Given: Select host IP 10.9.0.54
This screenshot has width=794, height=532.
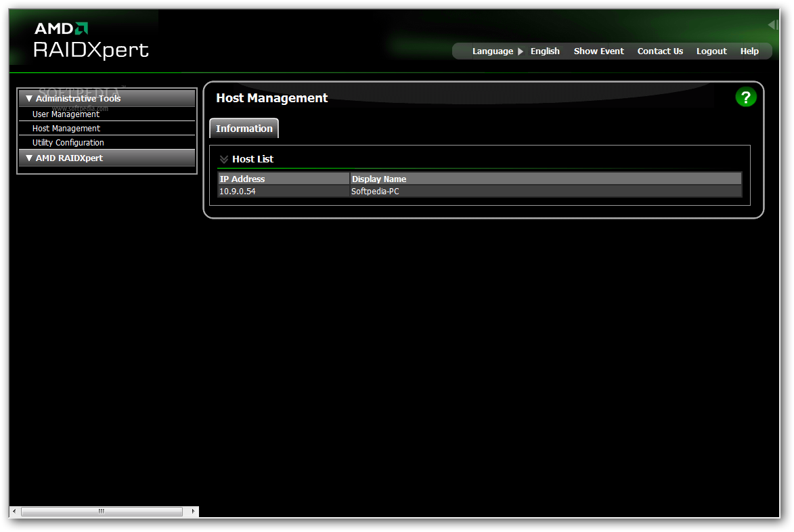Looking at the screenshot, I should click(x=238, y=192).
